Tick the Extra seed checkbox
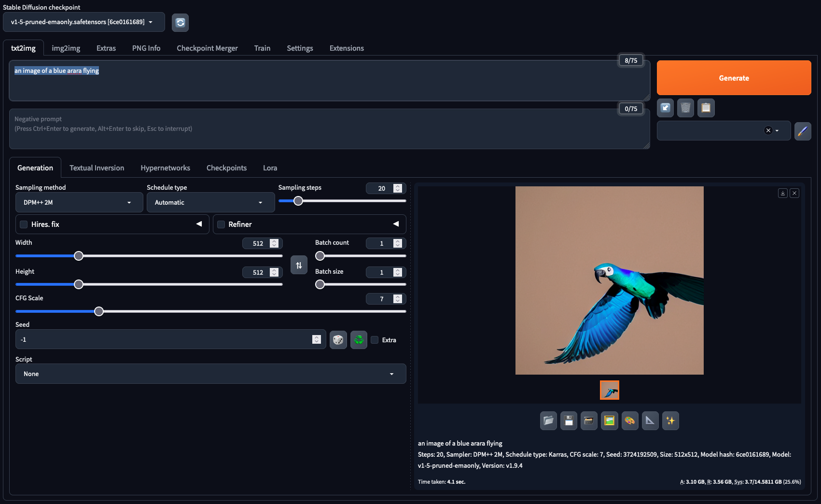 (375, 340)
